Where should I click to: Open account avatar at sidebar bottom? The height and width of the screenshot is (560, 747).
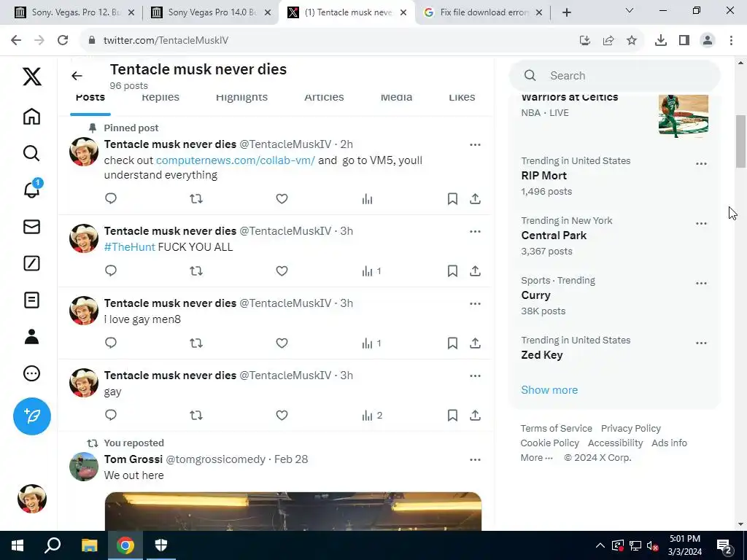32,499
